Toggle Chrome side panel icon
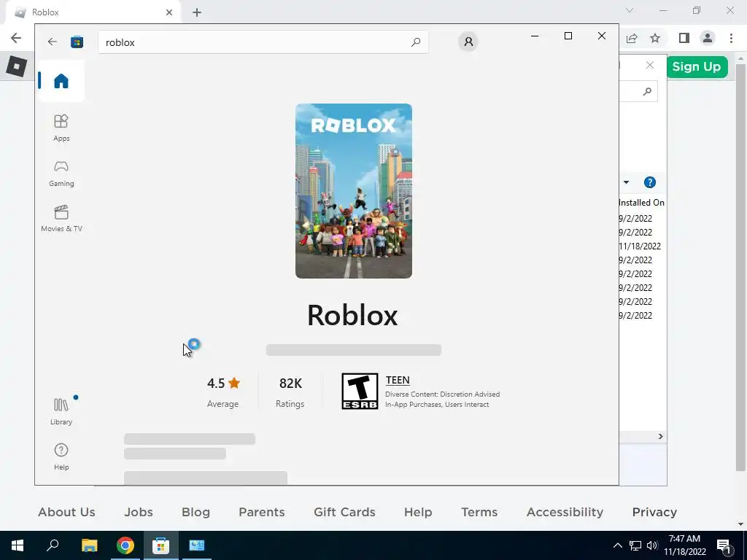 (x=684, y=38)
